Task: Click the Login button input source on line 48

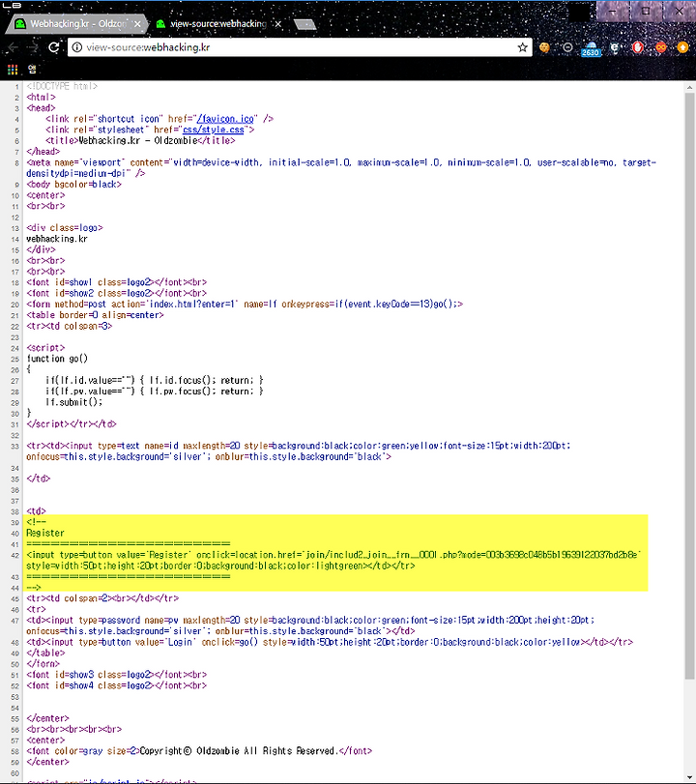Action: tap(330, 642)
